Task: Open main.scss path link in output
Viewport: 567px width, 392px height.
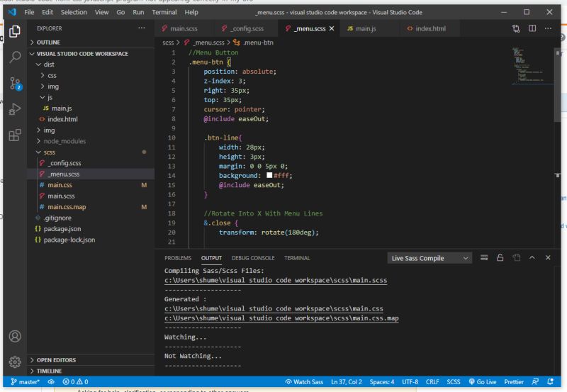Action: pos(276,280)
